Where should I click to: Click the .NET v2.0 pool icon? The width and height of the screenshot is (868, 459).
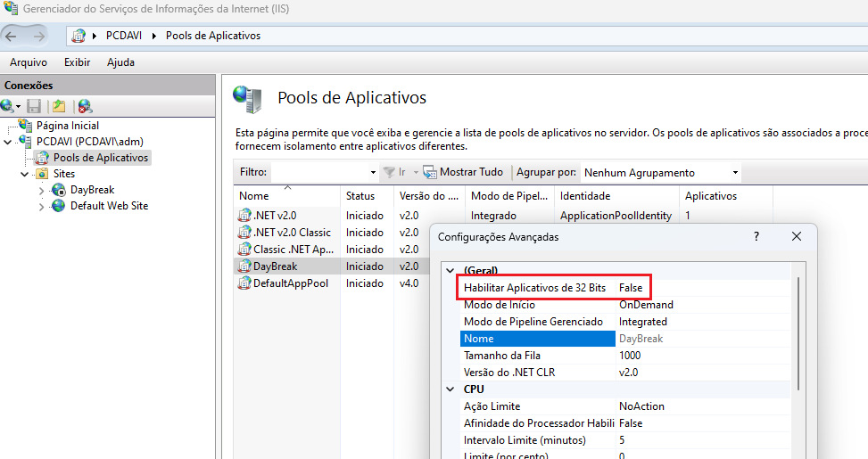pyautogui.click(x=244, y=215)
